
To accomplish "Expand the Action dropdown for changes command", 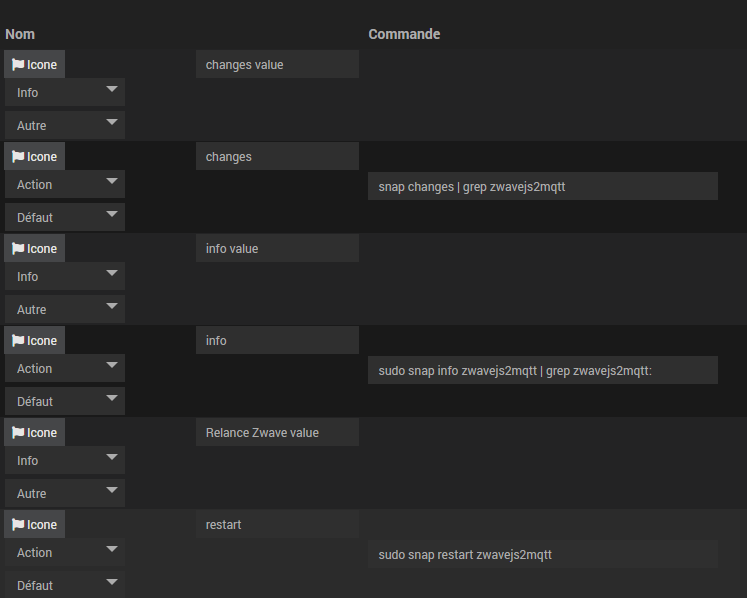I will pyautogui.click(x=65, y=184).
